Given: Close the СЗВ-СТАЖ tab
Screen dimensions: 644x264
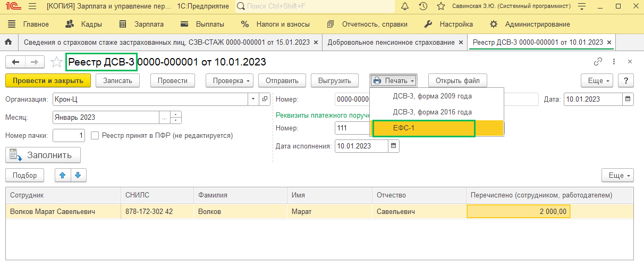Looking at the screenshot, I should (316, 42).
